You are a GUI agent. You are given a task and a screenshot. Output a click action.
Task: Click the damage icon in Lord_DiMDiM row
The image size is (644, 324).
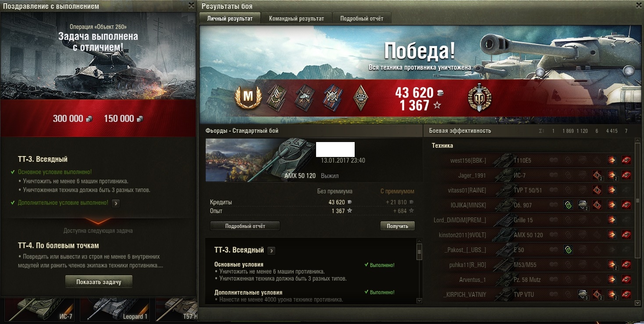pos(612,220)
